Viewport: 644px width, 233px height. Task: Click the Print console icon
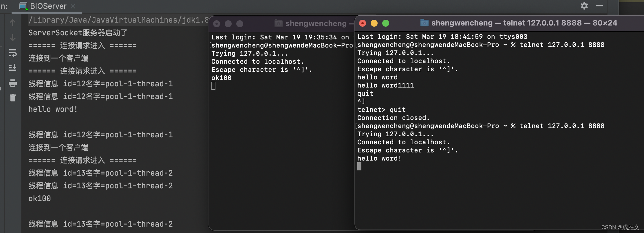point(13,83)
